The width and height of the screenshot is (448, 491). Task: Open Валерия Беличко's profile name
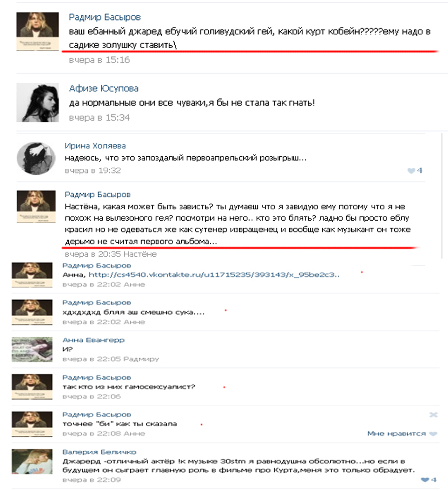coord(99,452)
